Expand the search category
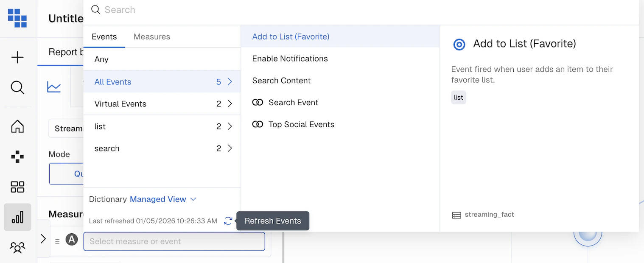The width and height of the screenshot is (644, 263). pos(162,148)
